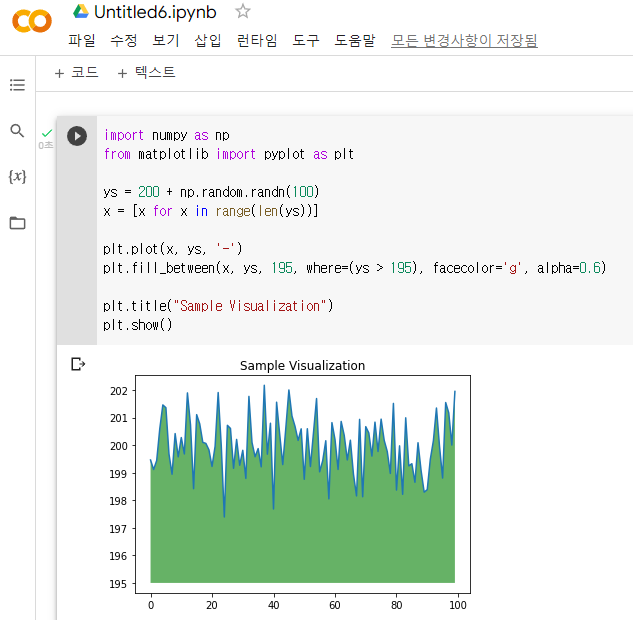Click the Colab CO logo
Image resolution: width=633 pixels, height=620 pixels.
(32, 21)
